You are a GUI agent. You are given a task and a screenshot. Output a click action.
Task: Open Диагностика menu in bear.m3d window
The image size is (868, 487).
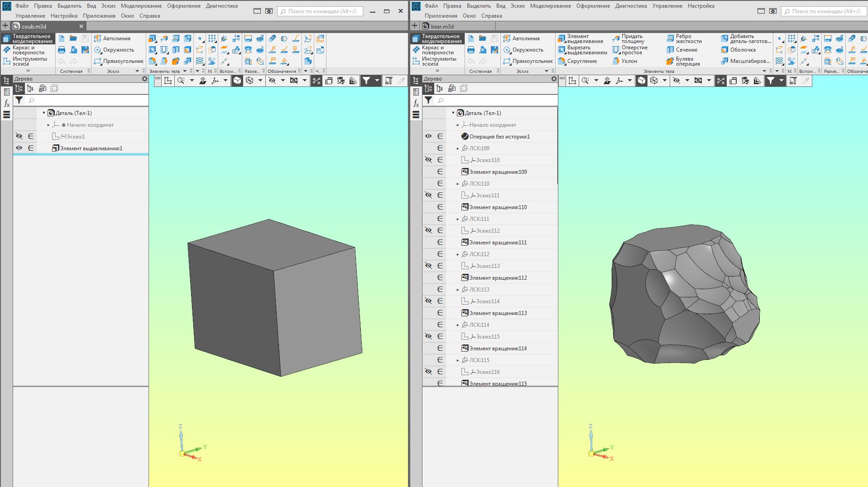tap(631, 6)
